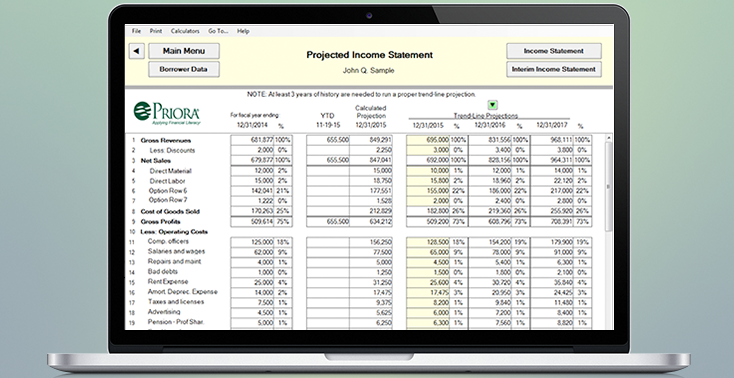Image resolution: width=734 pixels, height=378 pixels.
Task: Click the Gross Revenues row label
Action: [x=166, y=141]
